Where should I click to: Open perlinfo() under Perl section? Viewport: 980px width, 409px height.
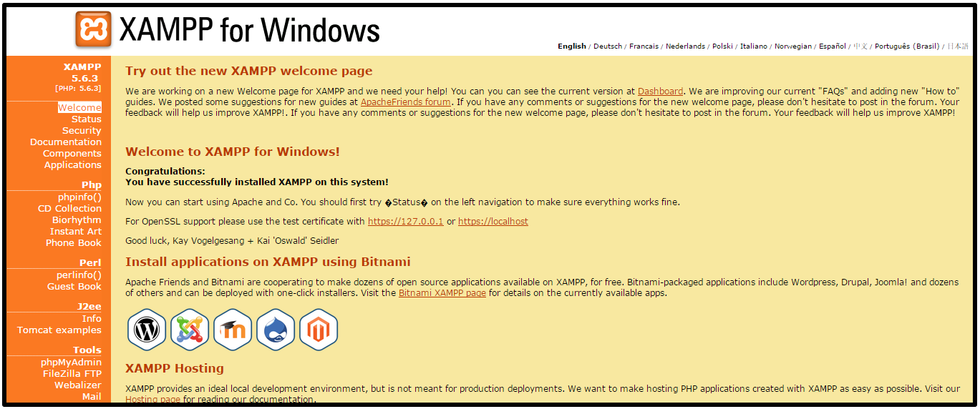[x=79, y=275]
